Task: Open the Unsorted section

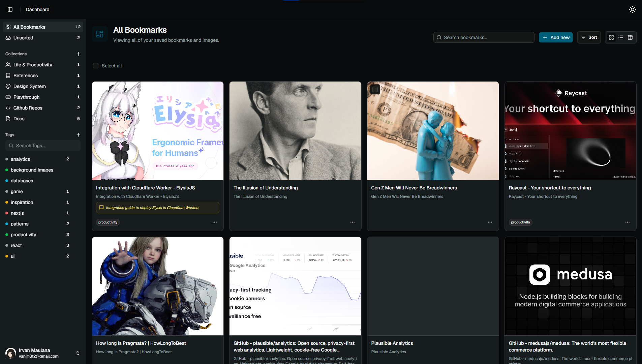Action: pos(43,38)
